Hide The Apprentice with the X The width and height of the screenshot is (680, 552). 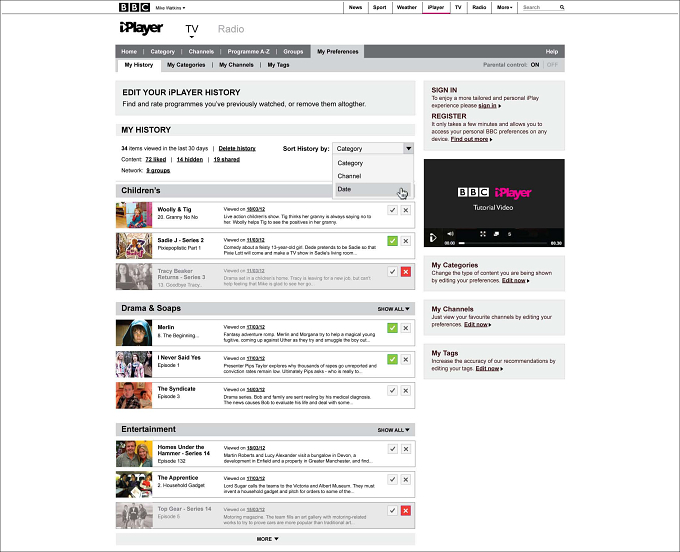click(x=405, y=479)
